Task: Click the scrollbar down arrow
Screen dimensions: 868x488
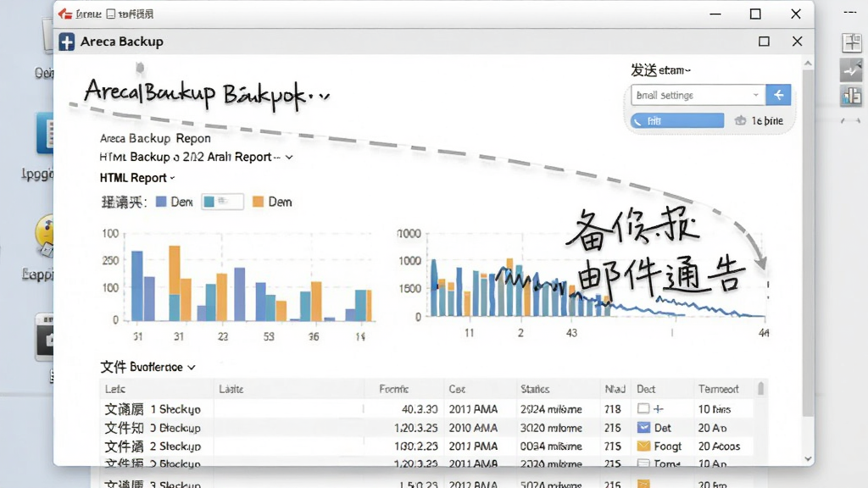Action: point(808,458)
